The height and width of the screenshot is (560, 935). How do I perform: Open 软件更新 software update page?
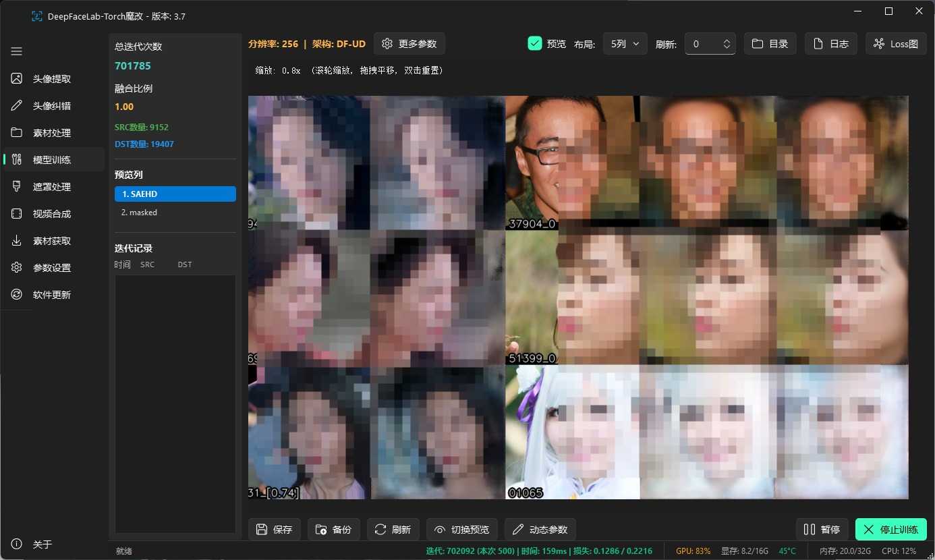pyautogui.click(x=52, y=295)
